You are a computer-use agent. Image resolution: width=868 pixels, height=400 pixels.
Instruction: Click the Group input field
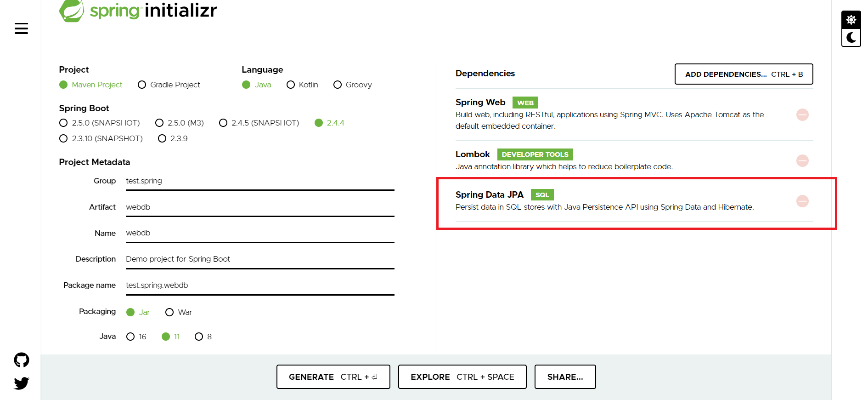click(260, 181)
